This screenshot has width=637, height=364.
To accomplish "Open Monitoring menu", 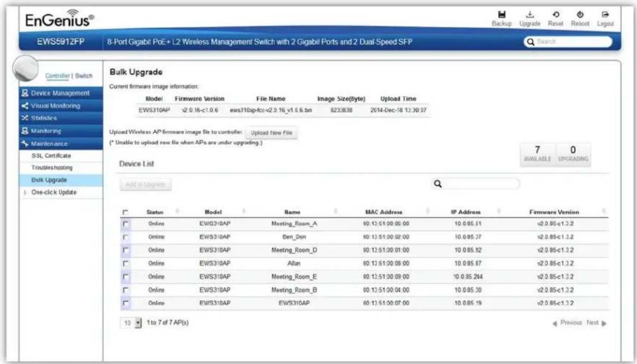I will click(x=61, y=131).
